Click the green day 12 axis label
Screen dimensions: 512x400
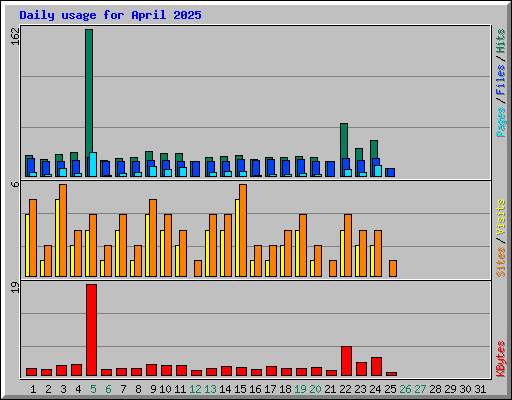(195, 389)
